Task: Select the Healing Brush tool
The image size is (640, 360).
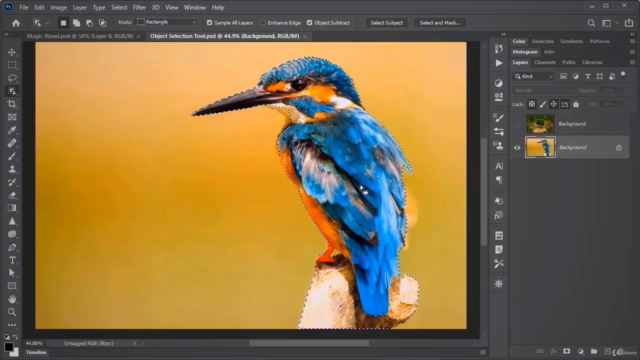Action: pyautogui.click(x=12, y=143)
